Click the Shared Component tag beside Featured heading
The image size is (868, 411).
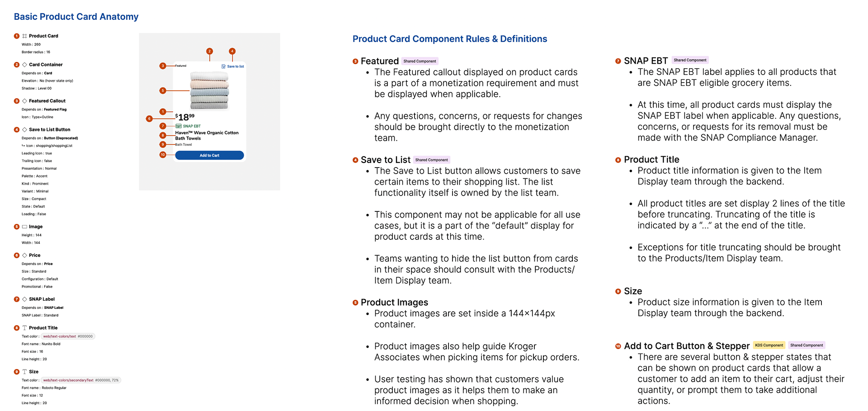coord(420,61)
